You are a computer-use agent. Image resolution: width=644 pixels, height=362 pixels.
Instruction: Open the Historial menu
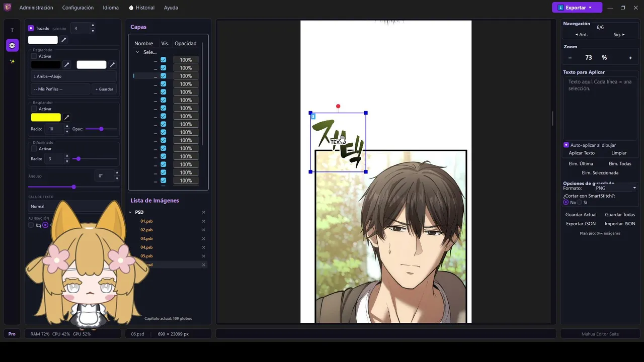(141, 8)
